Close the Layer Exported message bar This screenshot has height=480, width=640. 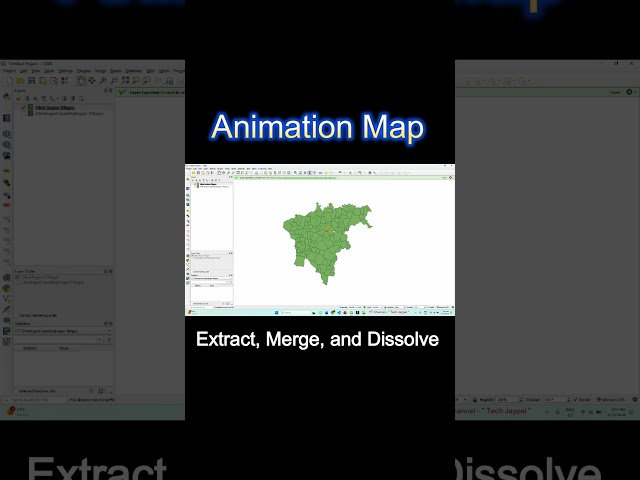pyautogui.click(x=630, y=92)
